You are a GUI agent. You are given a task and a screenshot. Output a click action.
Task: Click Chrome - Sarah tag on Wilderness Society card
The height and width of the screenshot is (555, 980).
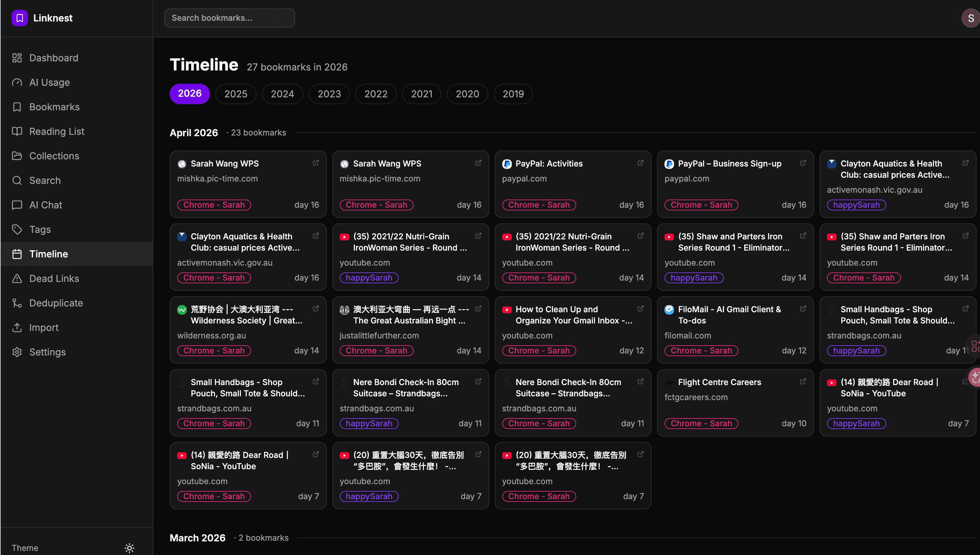tap(214, 351)
